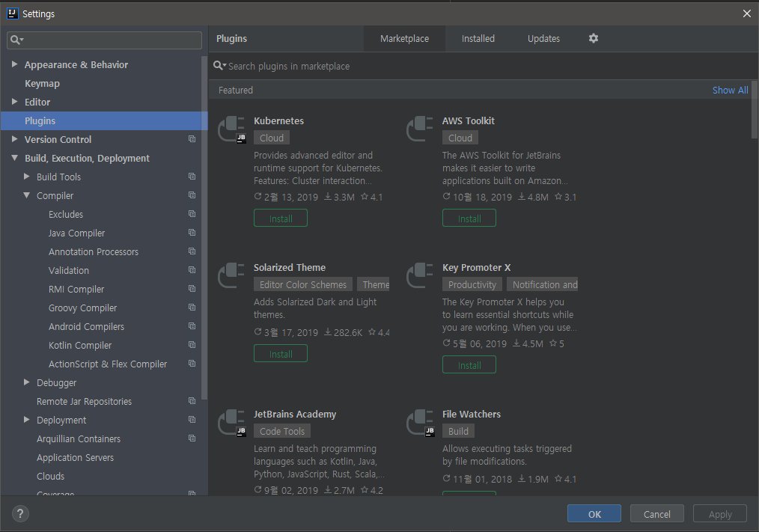Click the Build tag under File Watchers
Screen dimensions: 759x532
coord(458,431)
